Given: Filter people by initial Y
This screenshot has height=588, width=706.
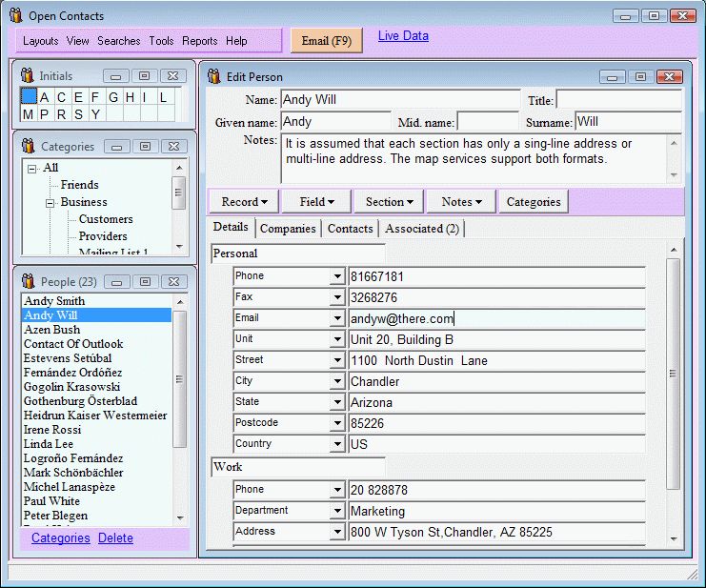Looking at the screenshot, I should click(96, 114).
